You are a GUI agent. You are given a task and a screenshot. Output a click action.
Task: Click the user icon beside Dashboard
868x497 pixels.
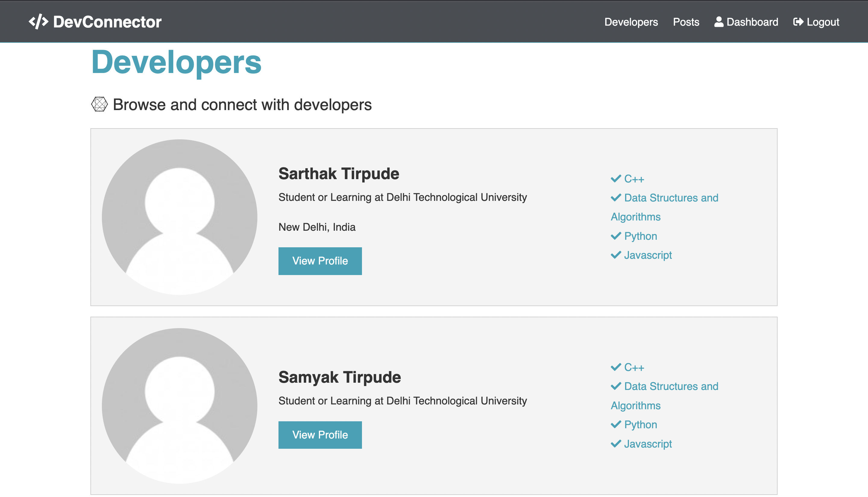tap(718, 21)
